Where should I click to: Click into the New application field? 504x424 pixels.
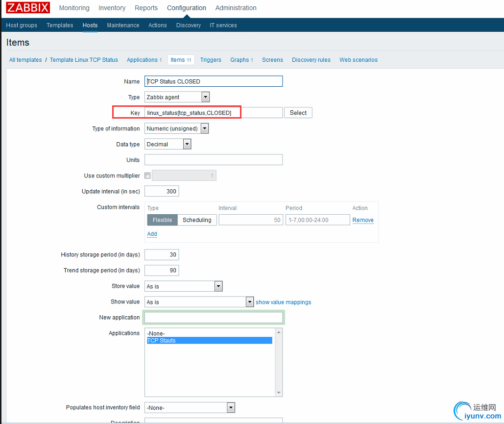click(x=214, y=318)
